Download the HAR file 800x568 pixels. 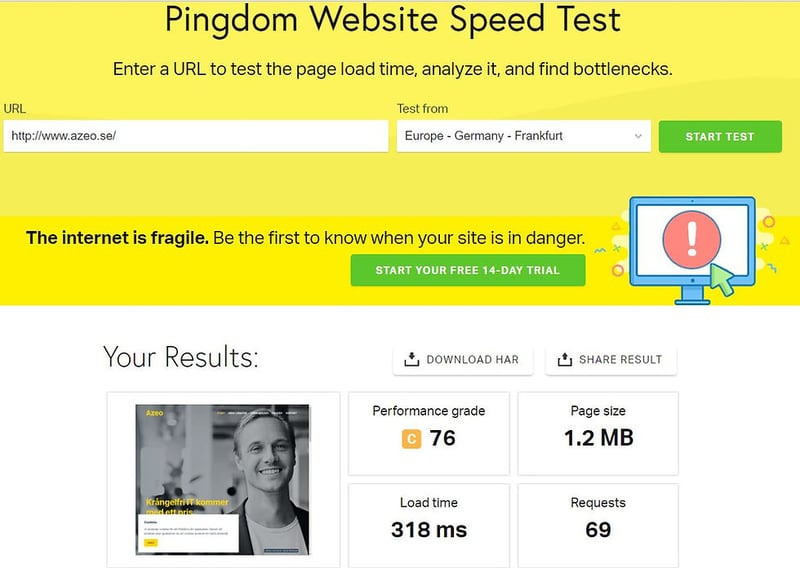coord(463,360)
